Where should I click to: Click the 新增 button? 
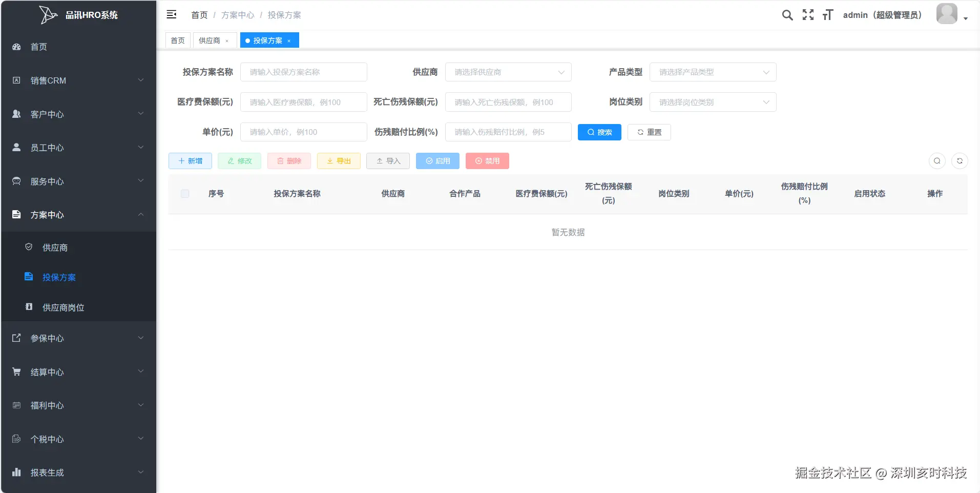click(x=190, y=161)
